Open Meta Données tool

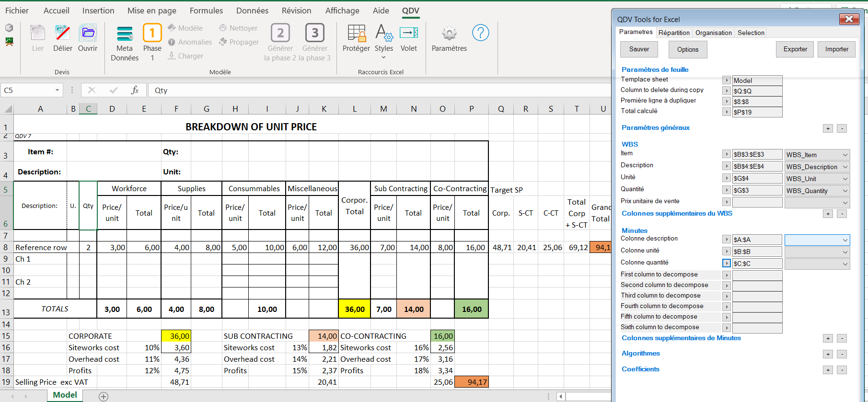click(x=125, y=34)
